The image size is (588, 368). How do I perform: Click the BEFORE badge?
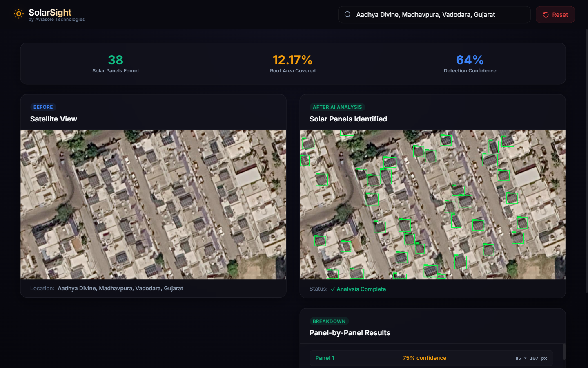(x=43, y=107)
